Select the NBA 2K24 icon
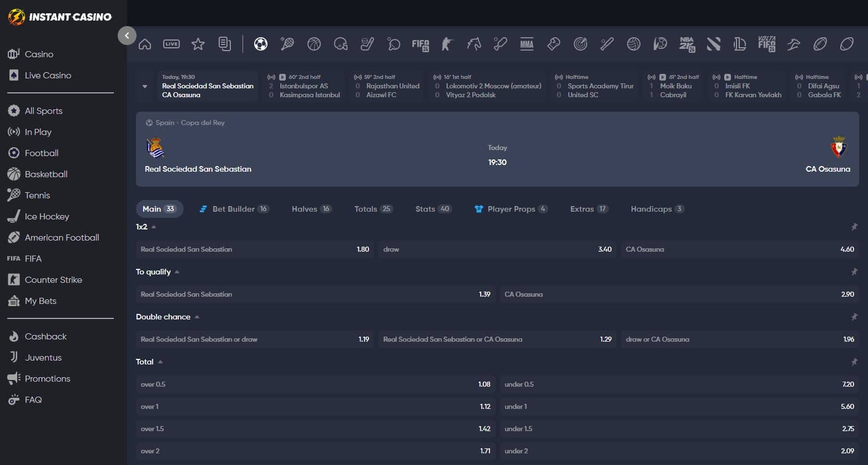The height and width of the screenshot is (465, 868). [x=687, y=44]
